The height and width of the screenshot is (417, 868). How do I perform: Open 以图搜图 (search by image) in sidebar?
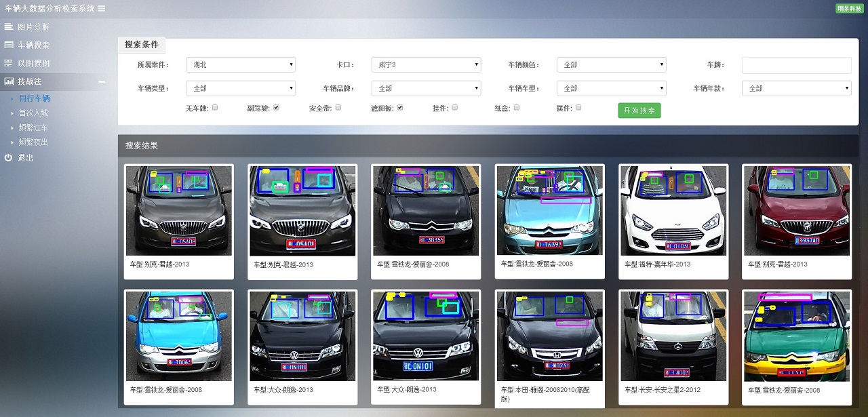[x=9, y=63]
